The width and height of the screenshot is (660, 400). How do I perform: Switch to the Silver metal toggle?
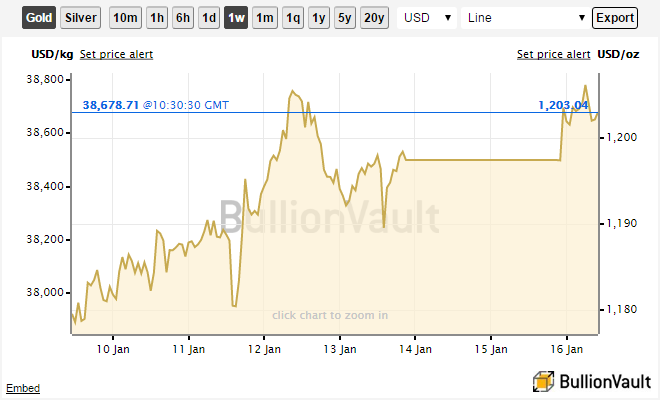point(80,18)
